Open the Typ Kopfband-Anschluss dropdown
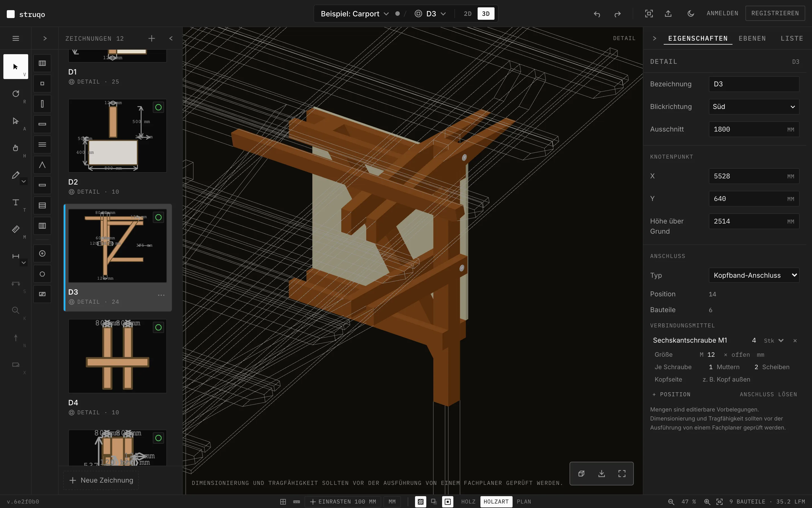 754,275
